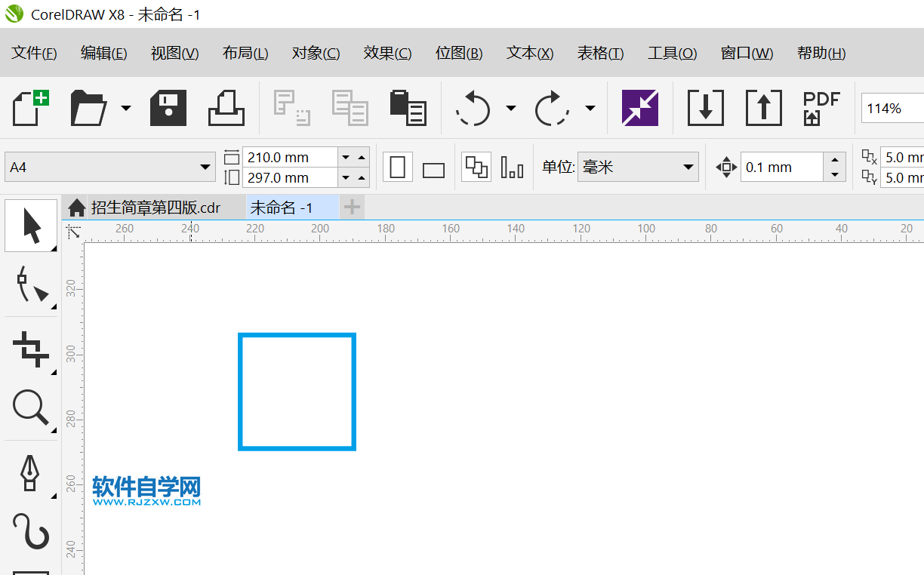Export document with Publish to PDF
The image size is (924, 575).
click(821, 108)
